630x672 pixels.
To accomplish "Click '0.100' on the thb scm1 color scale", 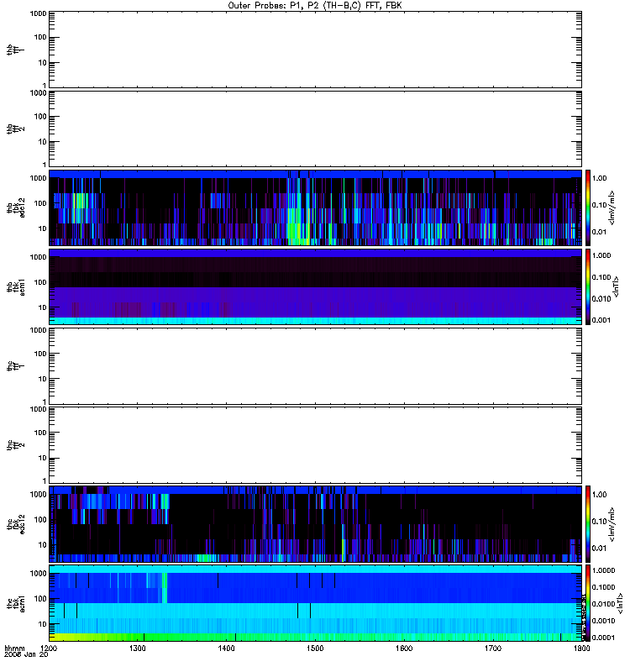I will (601, 277).
